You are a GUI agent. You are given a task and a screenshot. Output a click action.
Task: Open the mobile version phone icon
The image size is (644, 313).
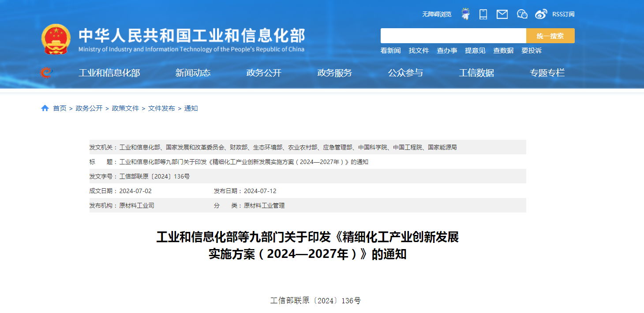483,14
